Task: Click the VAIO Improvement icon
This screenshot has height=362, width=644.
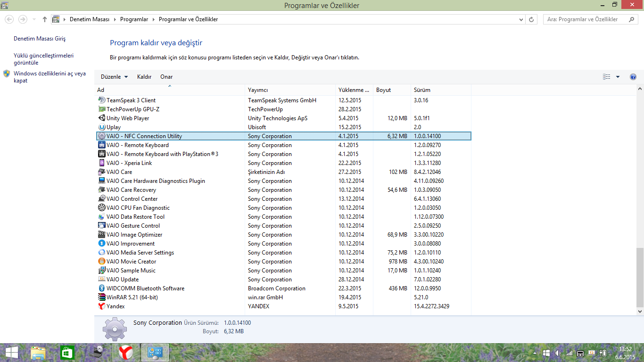Action: 101,244
